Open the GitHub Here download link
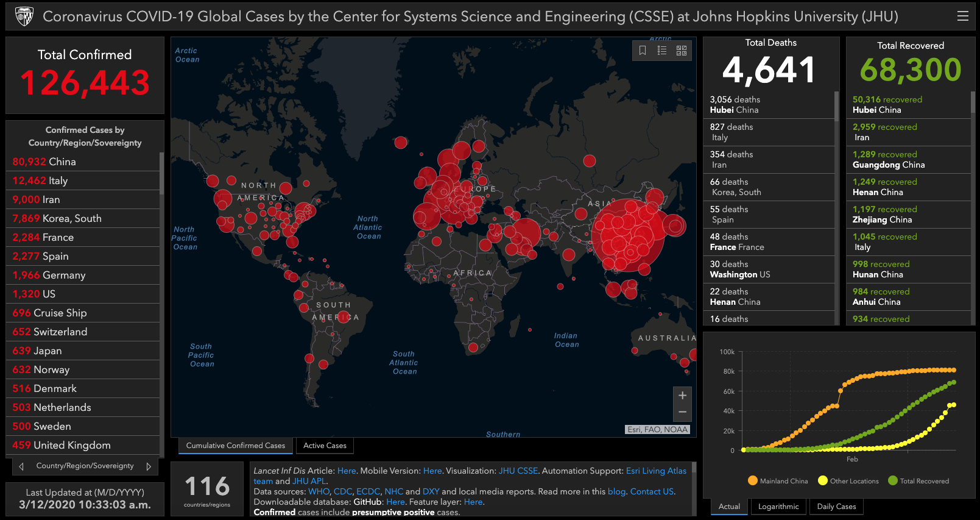This screenshot has height=520, width=980. (395, 502)
